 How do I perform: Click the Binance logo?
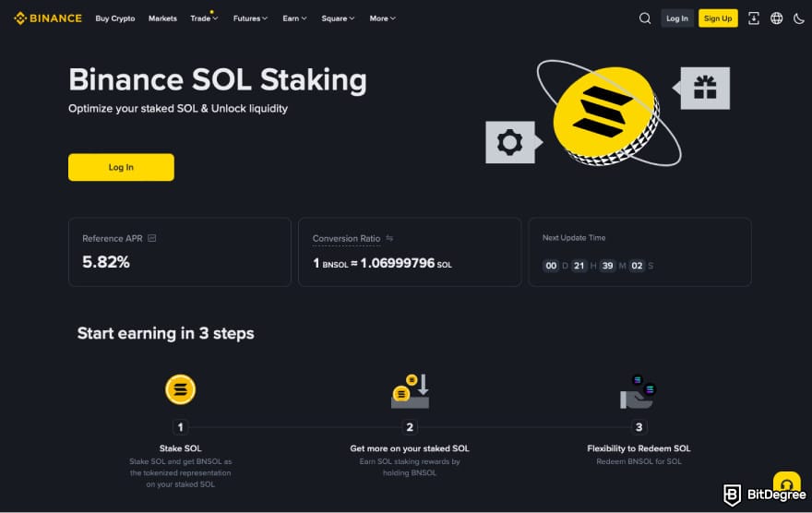(x=48, y=18)
